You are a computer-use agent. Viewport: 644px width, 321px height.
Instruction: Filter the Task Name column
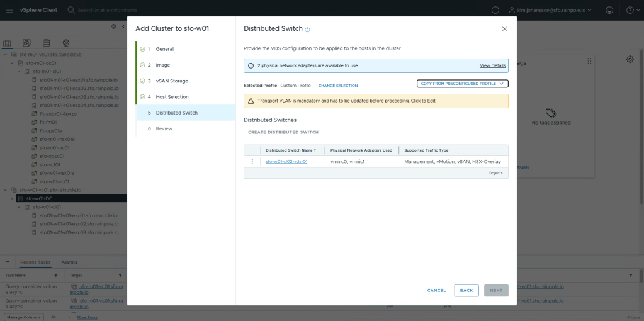tap(55, 276)
